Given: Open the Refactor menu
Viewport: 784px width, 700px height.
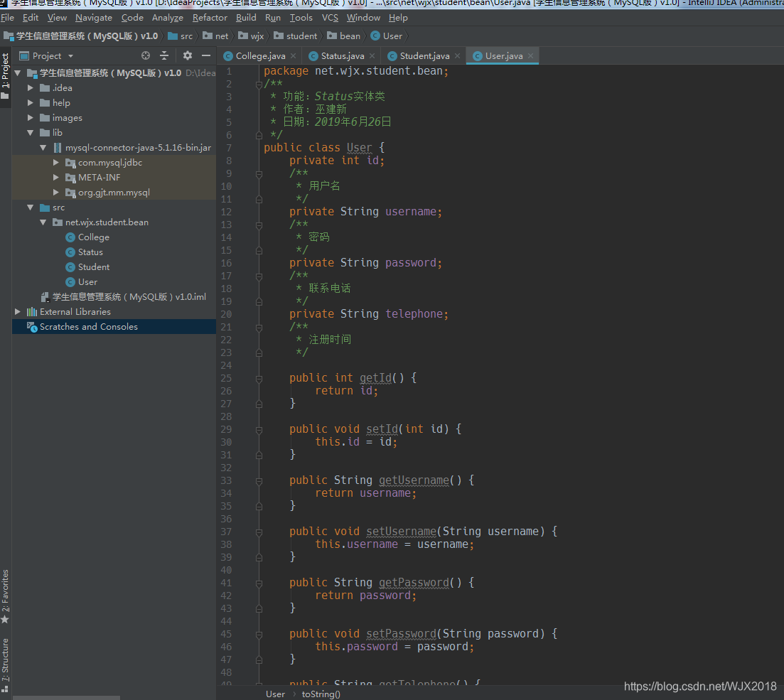Looking at the screenshot, I should 210,18.
